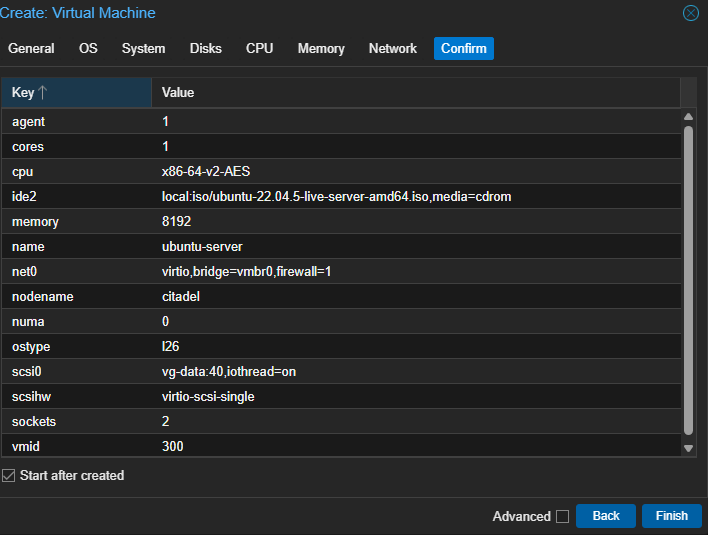
Task: Click the scrollbar down arrow
Action: [688, 449]
